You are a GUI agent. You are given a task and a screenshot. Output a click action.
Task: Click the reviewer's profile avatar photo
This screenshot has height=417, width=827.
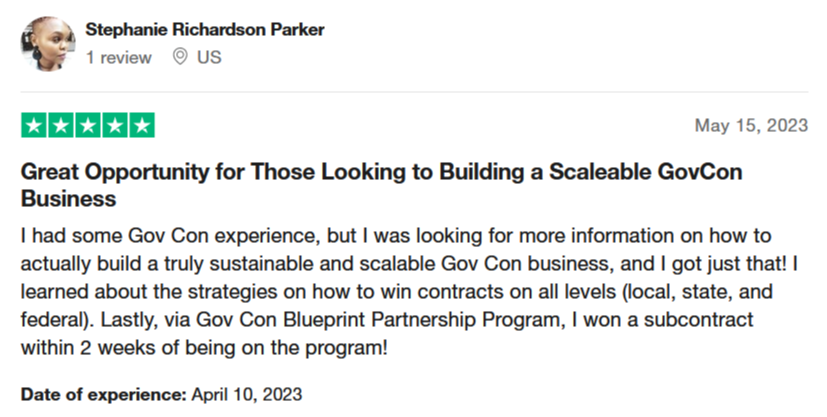click(48, 43)
